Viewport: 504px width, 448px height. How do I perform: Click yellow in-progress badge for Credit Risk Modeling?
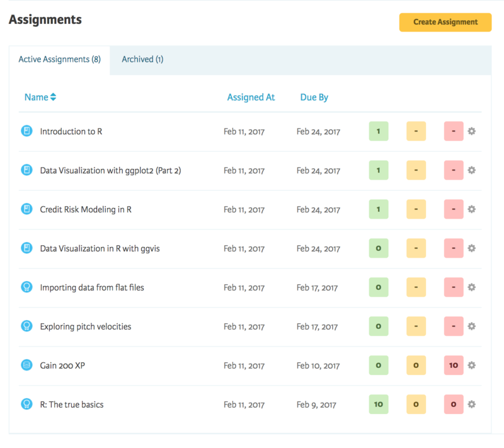pos(416,209)
